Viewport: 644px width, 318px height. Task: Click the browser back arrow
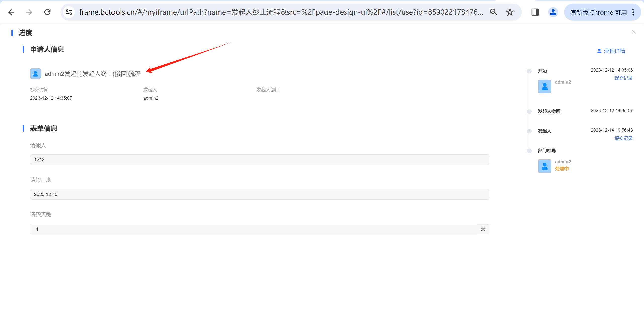click(x=11, y=12)
